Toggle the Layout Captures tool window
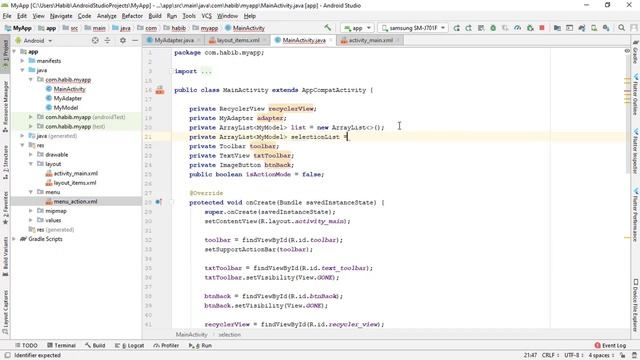The height and width of the screenshot is (360, 640). pos(5,311)
